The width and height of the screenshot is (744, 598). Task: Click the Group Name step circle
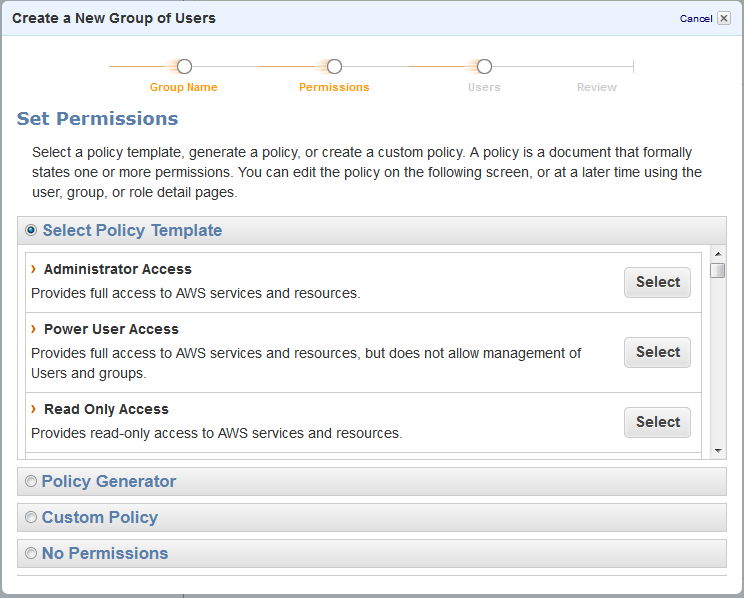pos(184,67)
